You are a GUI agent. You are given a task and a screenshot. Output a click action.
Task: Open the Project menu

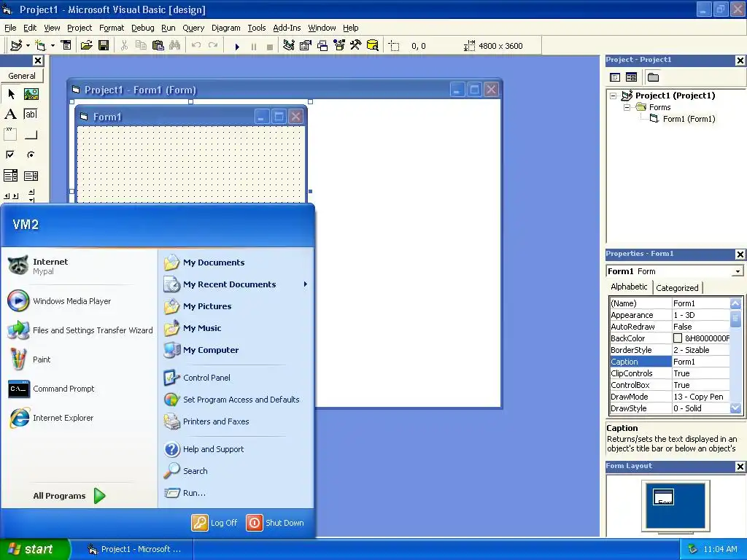click(80, 28)
